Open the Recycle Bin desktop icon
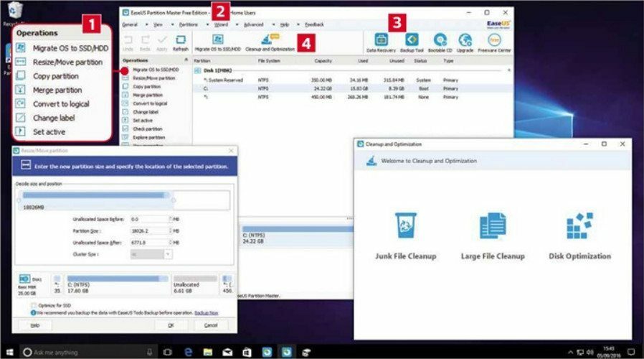This screenshot has width=644, height=359. click(x=15, y=10)
